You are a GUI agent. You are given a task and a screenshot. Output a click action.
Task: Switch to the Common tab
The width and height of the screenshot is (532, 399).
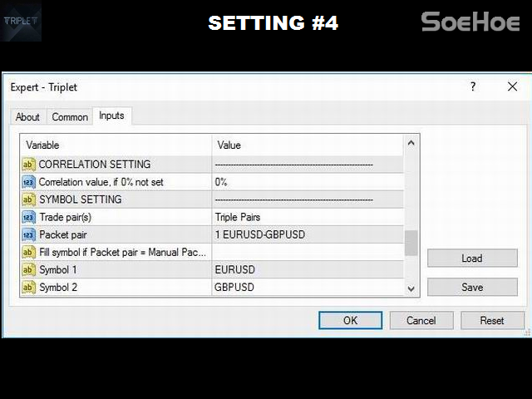click(x=70, y=117)
